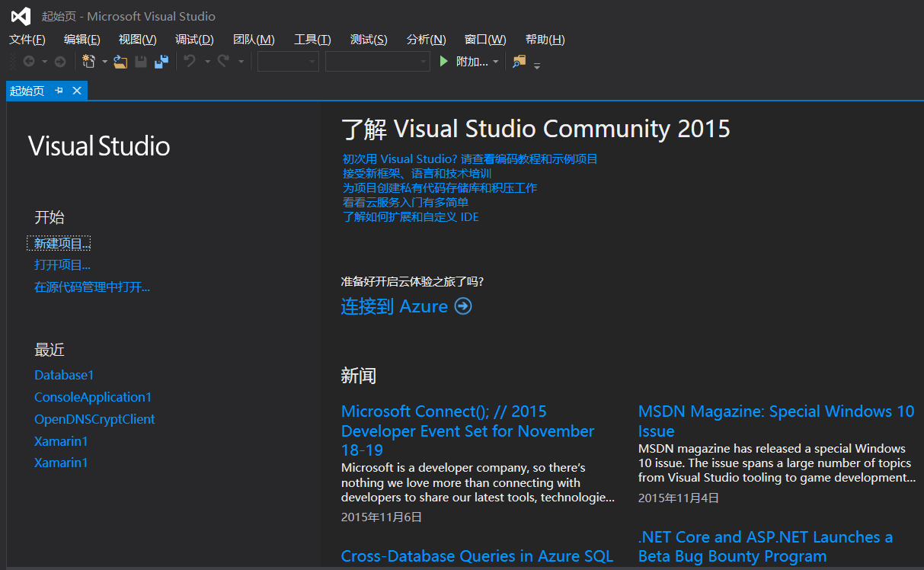Click the Save All multi-disk icon
Viewport: 924px width, 570px height.
coord(161,62)
